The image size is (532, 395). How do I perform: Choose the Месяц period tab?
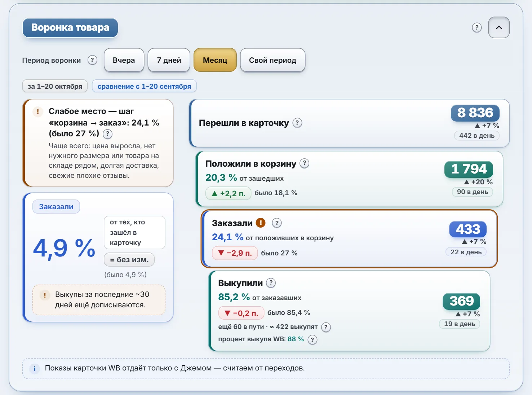coord(215,60)
